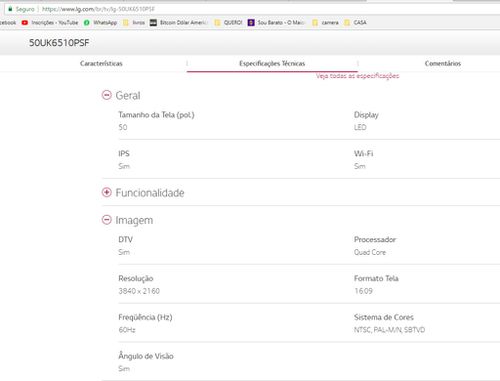
Task: Click the Seguro label in address bar
Action: pos(25,9)
